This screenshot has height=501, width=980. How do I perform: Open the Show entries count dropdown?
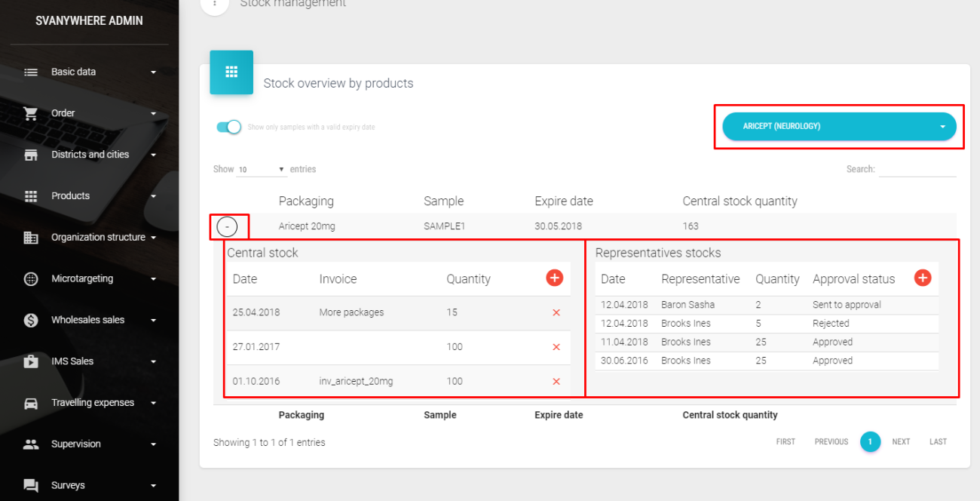tap(261, 170)
